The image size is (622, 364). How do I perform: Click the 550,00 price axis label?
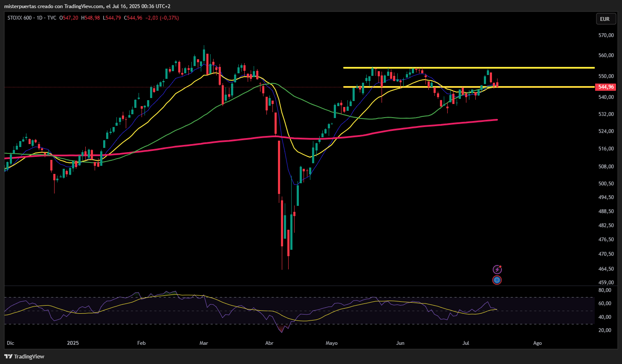606,76
